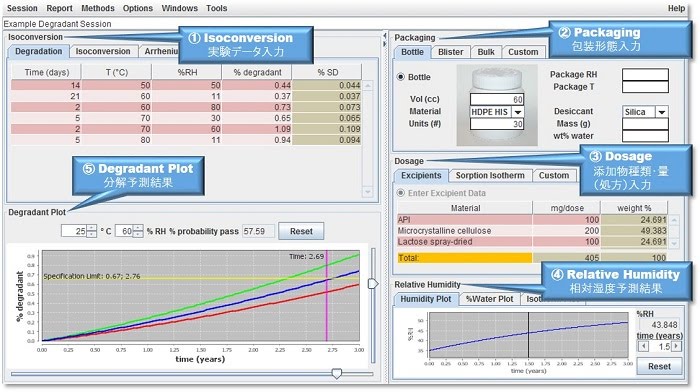
Task: Open the Material HDPE HIS dropdown
Action: click(518, 112)
